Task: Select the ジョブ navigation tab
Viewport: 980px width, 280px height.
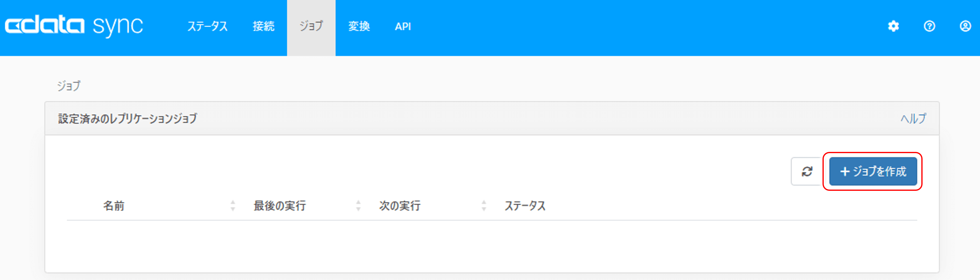Action: pyautogui.click(x=311, y=26)
